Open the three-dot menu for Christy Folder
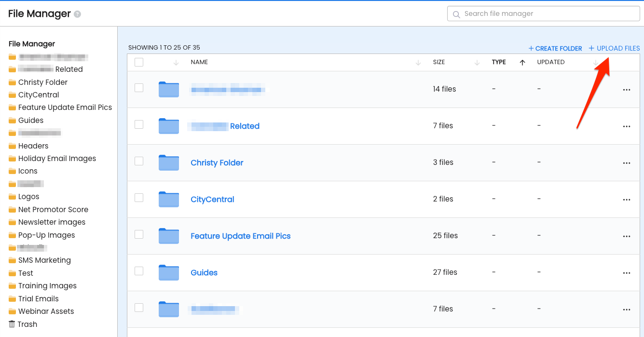This screenshot has height=337, width=644. pos(627,163)
